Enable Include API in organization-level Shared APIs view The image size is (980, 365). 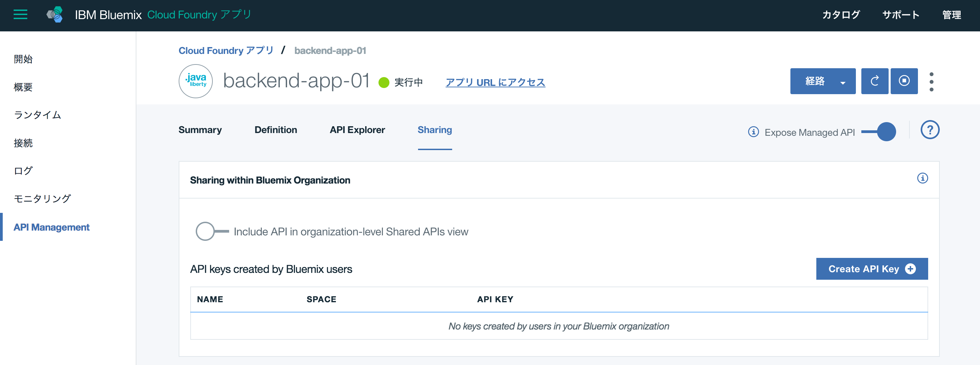[212, 231]
